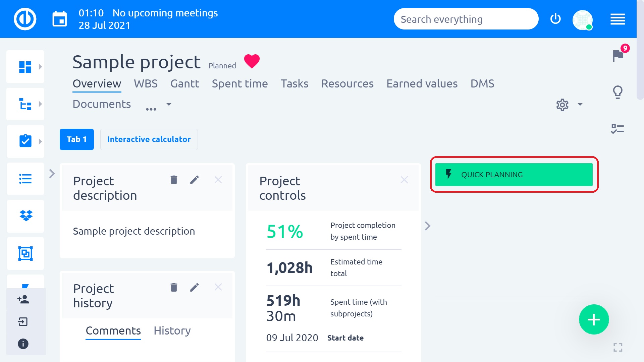This screenshot has width=644, height=362.
Task: Expand the tasks sidebar item arrow
Action: point(40,141)
